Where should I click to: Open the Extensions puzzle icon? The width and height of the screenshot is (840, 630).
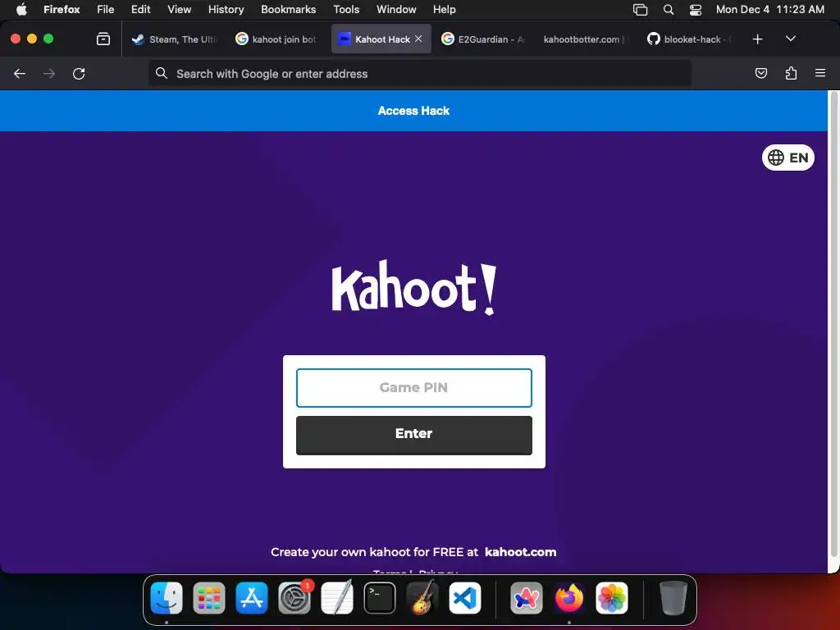pyautogui.click(x=791, y=73)
